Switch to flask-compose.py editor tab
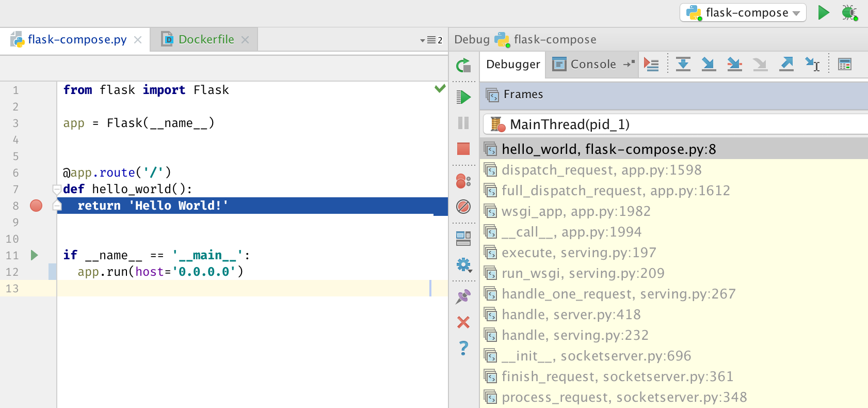The height and width of the screenshot is (408, 868). click(x=76, y=40)
